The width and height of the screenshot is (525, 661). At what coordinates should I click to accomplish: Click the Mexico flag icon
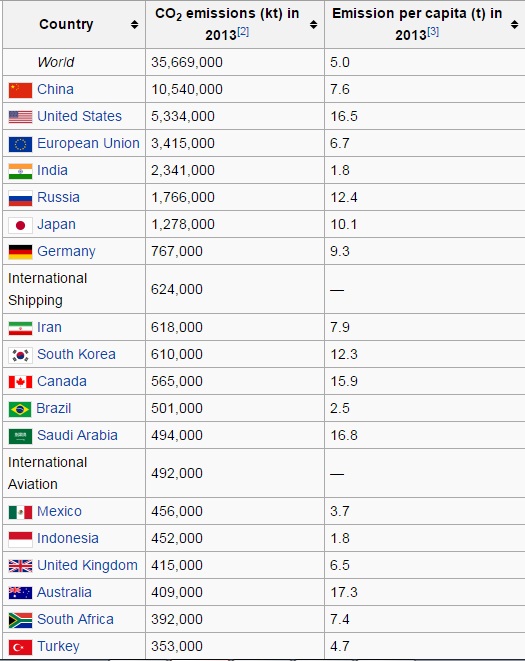[x=20, y=512]
